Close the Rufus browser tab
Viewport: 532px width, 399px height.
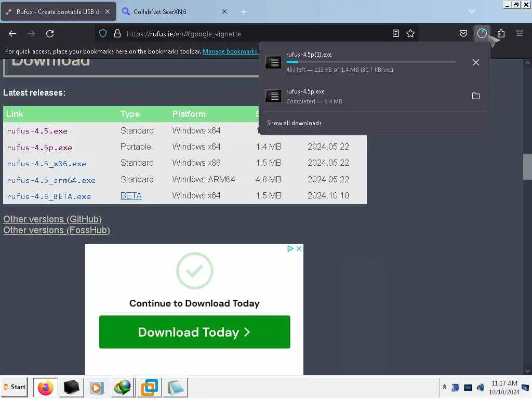click(x=108, y=11)
